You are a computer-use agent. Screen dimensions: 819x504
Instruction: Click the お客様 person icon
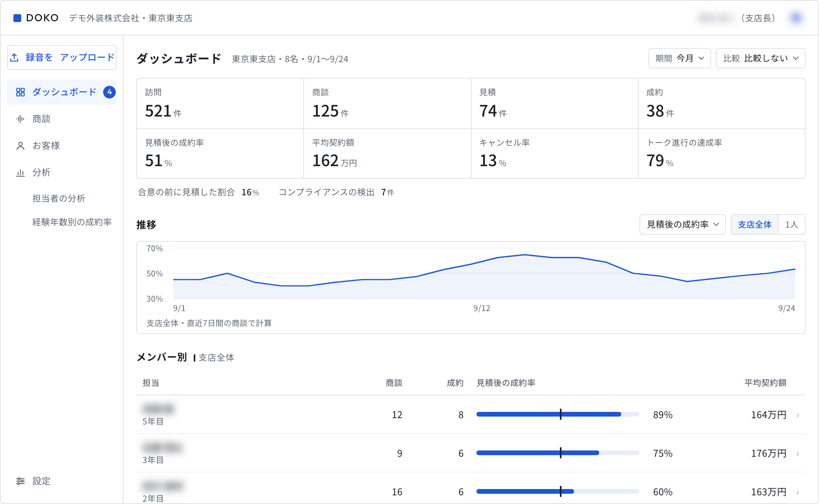click(20, 146)
